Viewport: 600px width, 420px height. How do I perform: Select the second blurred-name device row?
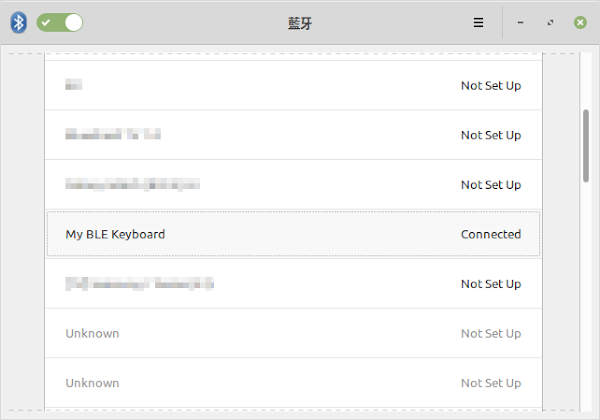coord(293,135)
